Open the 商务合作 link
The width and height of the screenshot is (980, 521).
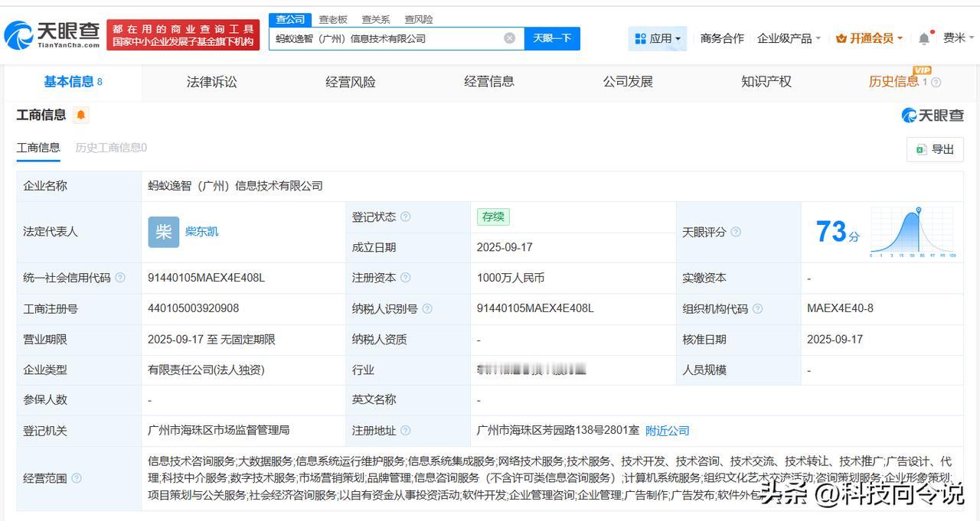coord(722,38)
